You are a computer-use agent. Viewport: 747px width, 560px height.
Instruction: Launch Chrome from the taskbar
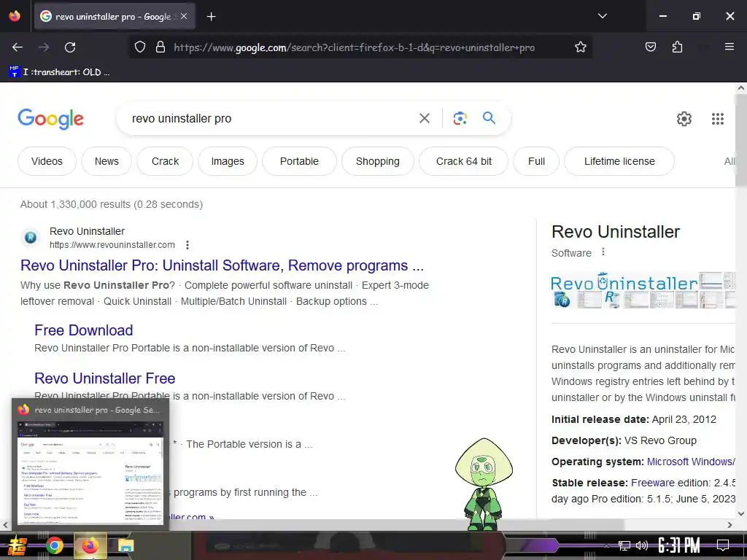coord(55,545)
